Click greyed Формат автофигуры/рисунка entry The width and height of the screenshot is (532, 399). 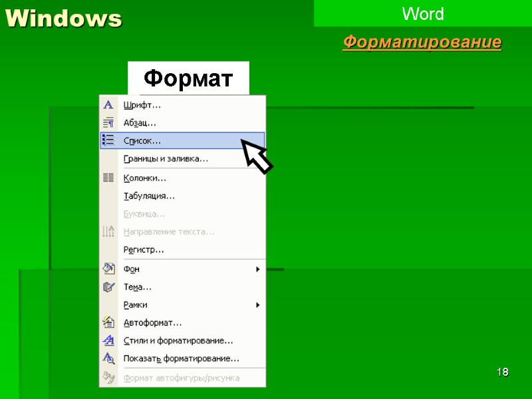(182, 378)
